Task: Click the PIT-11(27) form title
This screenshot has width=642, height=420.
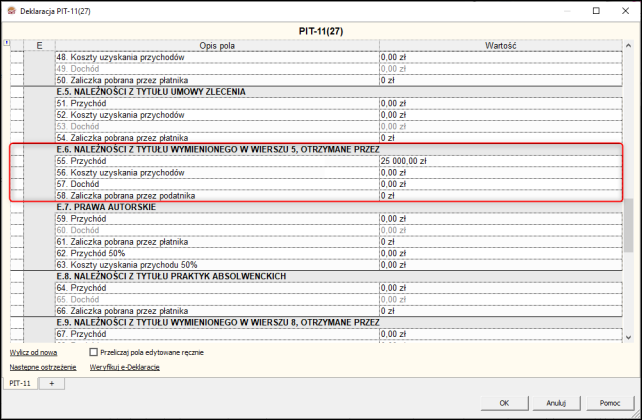Action: coord(321,31)
